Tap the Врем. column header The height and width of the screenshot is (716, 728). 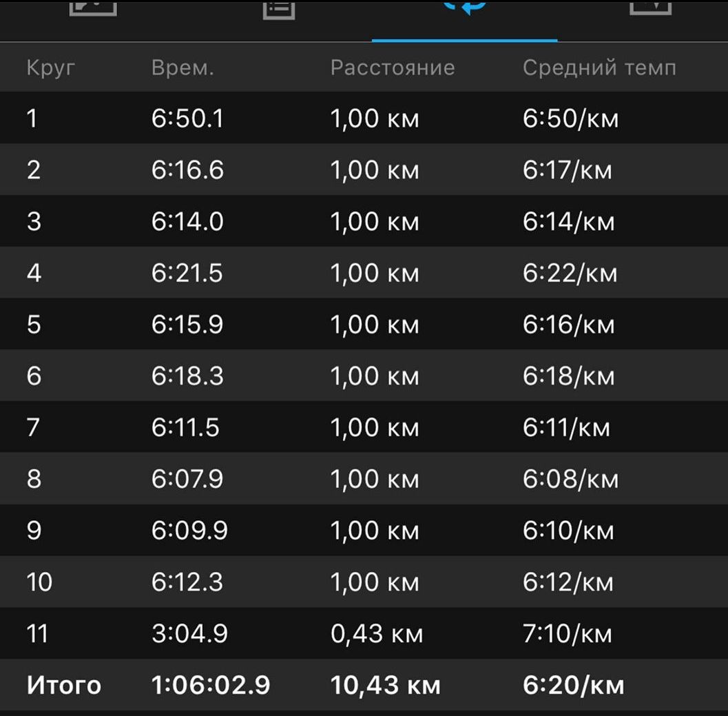point(183,68)
